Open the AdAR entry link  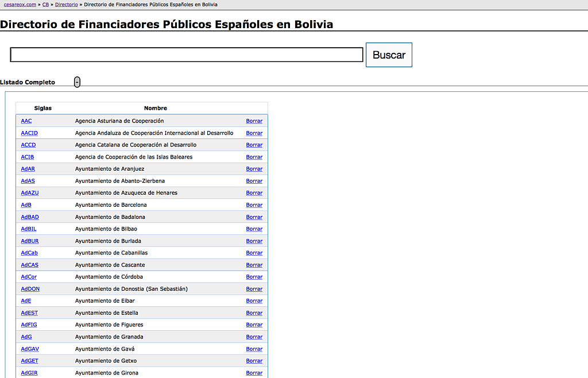point(28,169)
